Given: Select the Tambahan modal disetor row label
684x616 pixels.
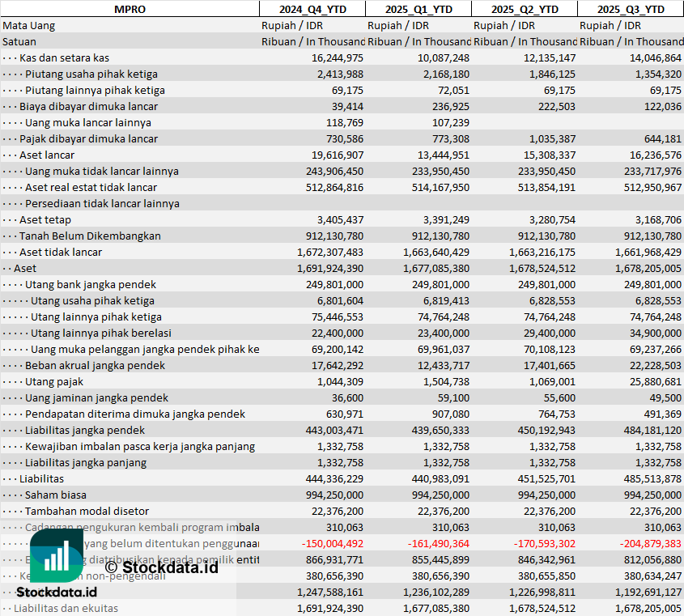Looking at the screenshot, I should pos(87,511).
